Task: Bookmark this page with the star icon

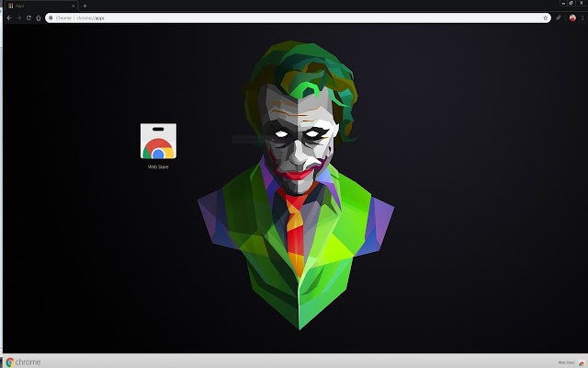Action: click(x=546, y=17)
